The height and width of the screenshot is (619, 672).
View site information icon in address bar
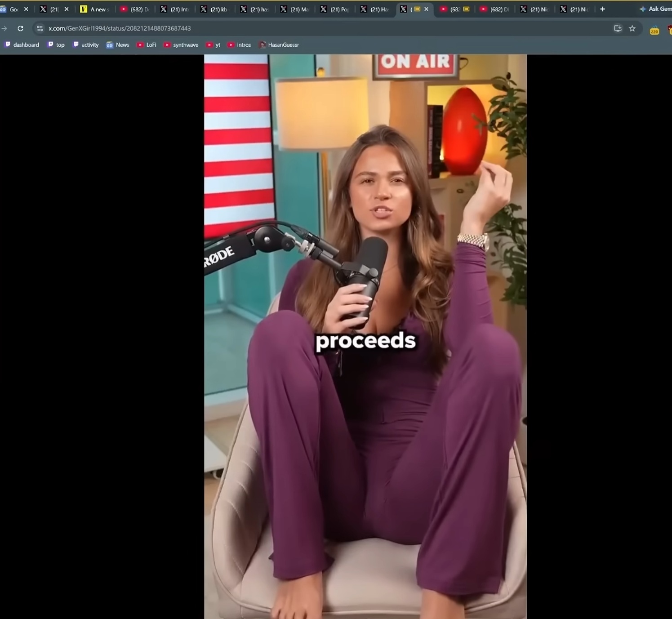click(40, 28)
